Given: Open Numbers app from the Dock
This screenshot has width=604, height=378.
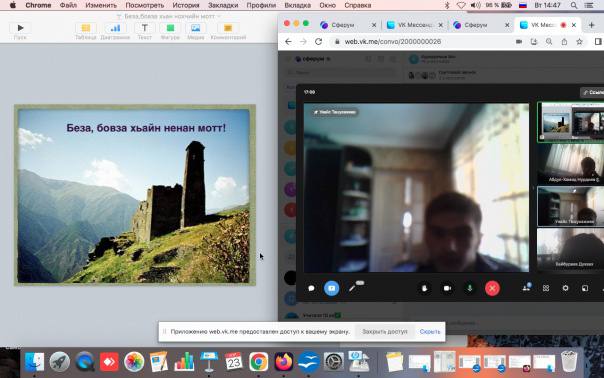Looking at the screenshot, I should click(x=184, y=362).
